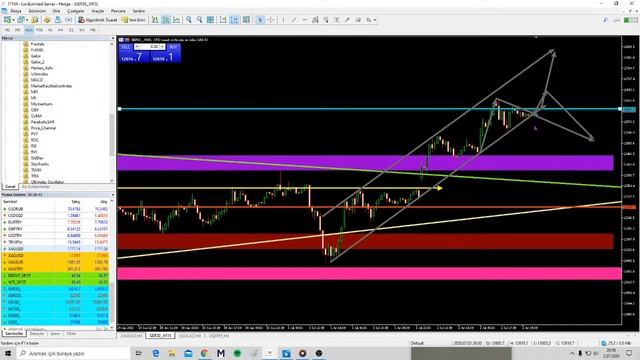Switch to the Genel tab in Navigator
Viewport: 640px width, 360px height.
pos(10,187)
